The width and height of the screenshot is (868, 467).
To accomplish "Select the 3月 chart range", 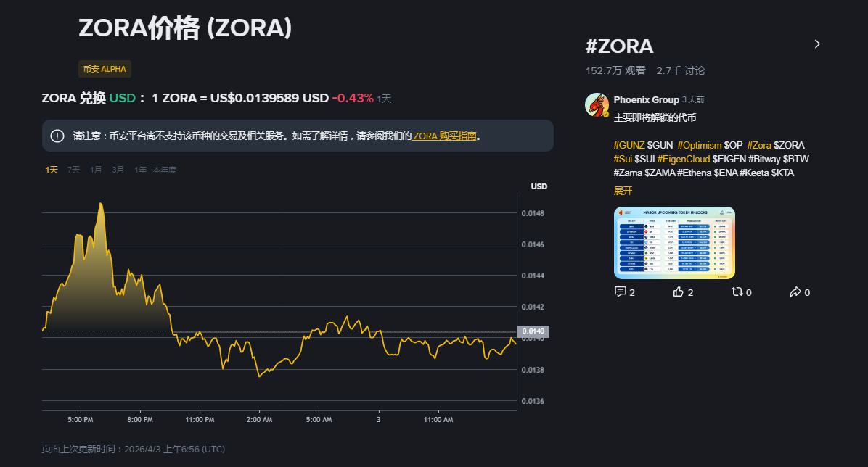I will tap(118, 170).
